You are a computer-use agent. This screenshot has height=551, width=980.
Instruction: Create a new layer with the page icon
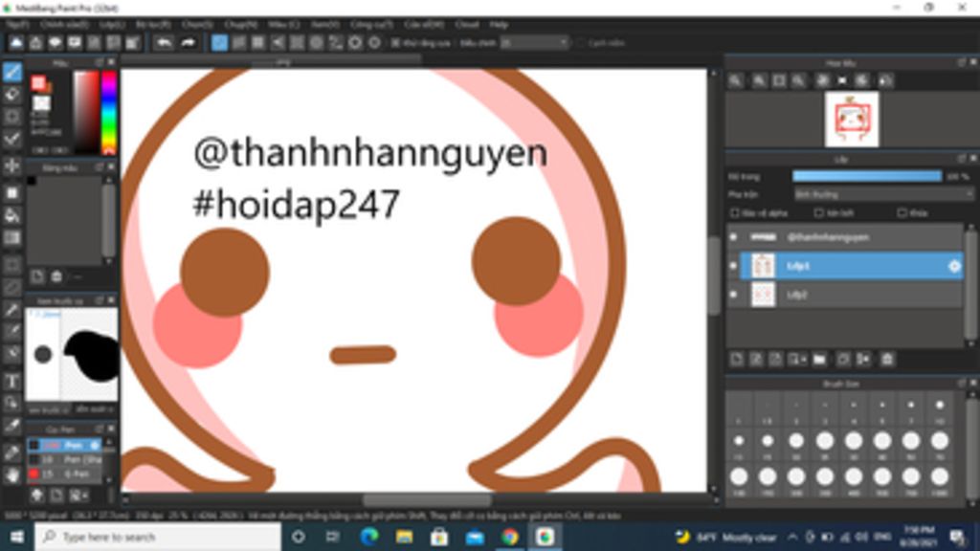(x=736, y=360)
